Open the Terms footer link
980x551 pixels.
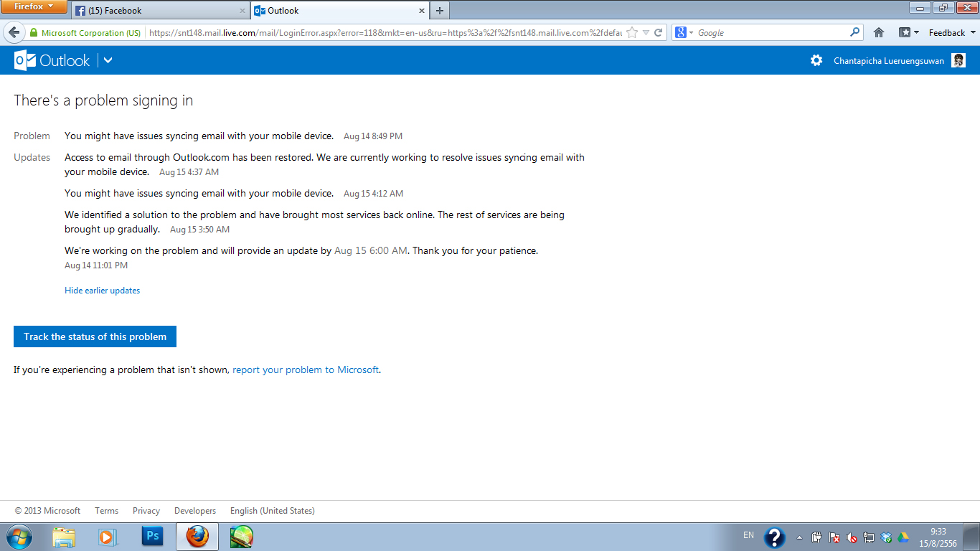click(x=106, y=511)
